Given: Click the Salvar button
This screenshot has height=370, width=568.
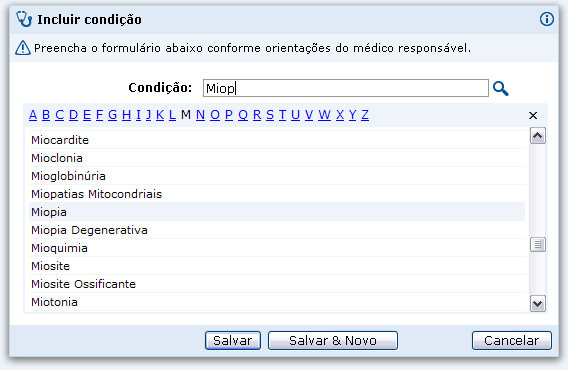Looking at the screenshot, I should [x=233, y=341].
